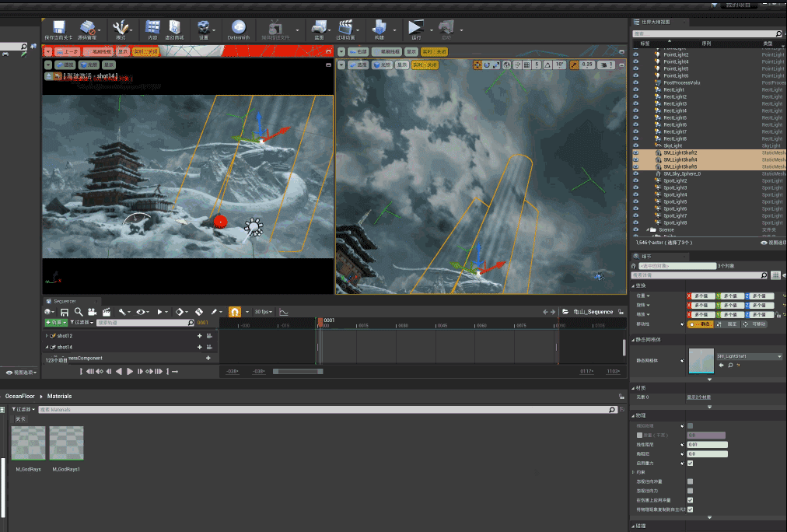
Task: Click Sequencer camera creation icon
Action: (93, 312)
